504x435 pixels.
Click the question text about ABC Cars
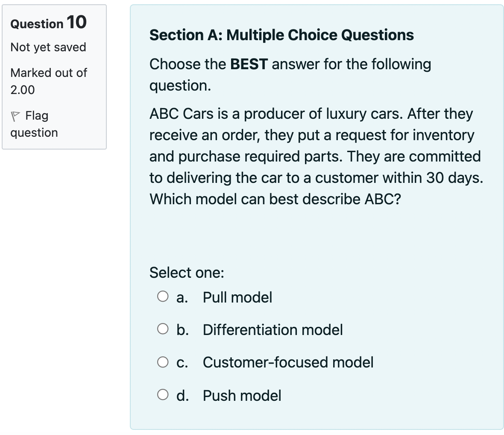(316, 156)
